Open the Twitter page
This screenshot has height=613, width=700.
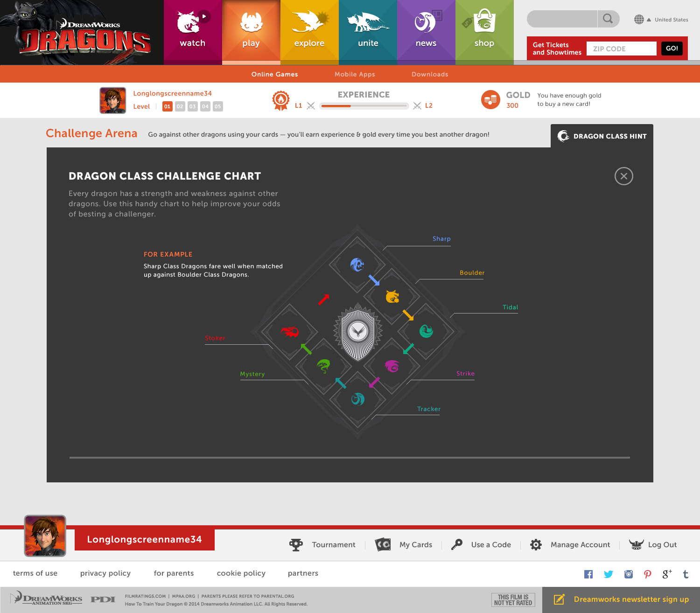point(609,574)
